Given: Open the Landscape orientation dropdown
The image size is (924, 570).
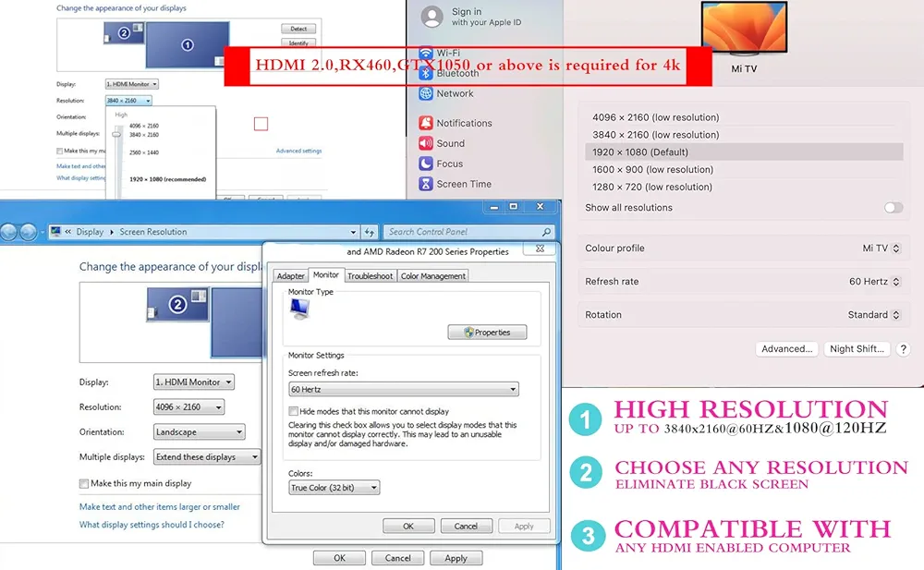Looking at the screenshot, I should 199,431.
